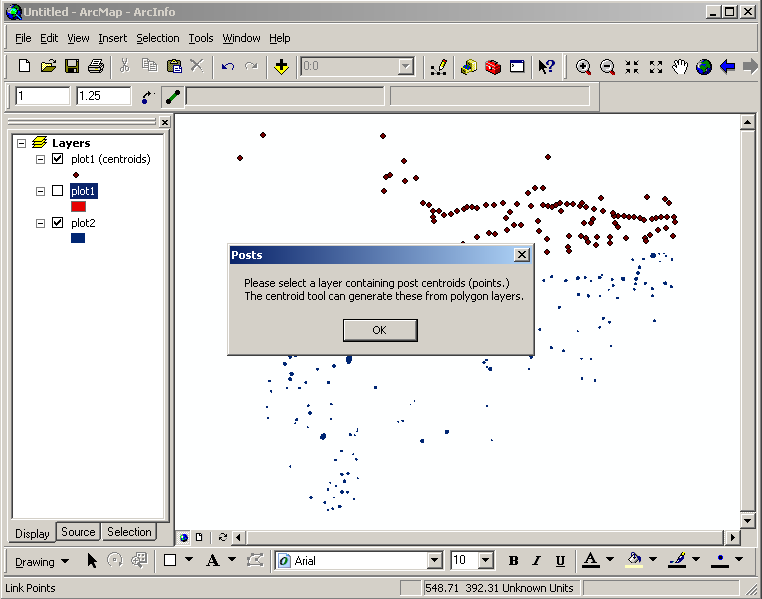The image size is (762, 599).
Task: Open the Drawing menu button
Action: click(42, 561)
